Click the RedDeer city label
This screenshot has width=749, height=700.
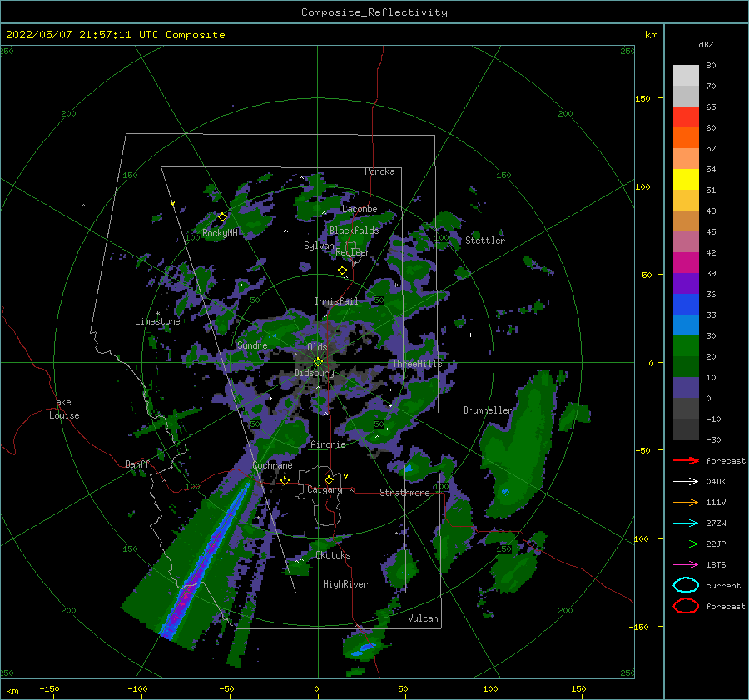click(x=353, y=252)
